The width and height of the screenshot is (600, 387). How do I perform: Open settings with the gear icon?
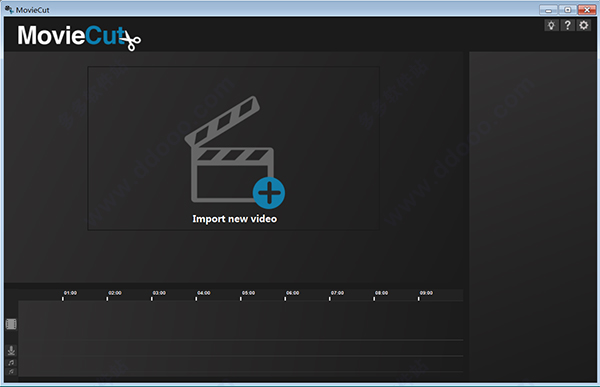point(584,26)
